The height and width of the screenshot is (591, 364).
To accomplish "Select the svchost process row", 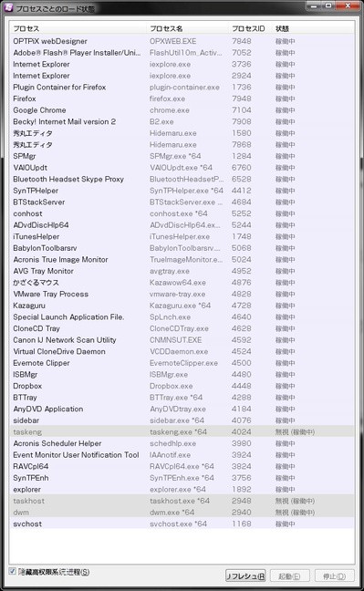I will coord(182,524).
